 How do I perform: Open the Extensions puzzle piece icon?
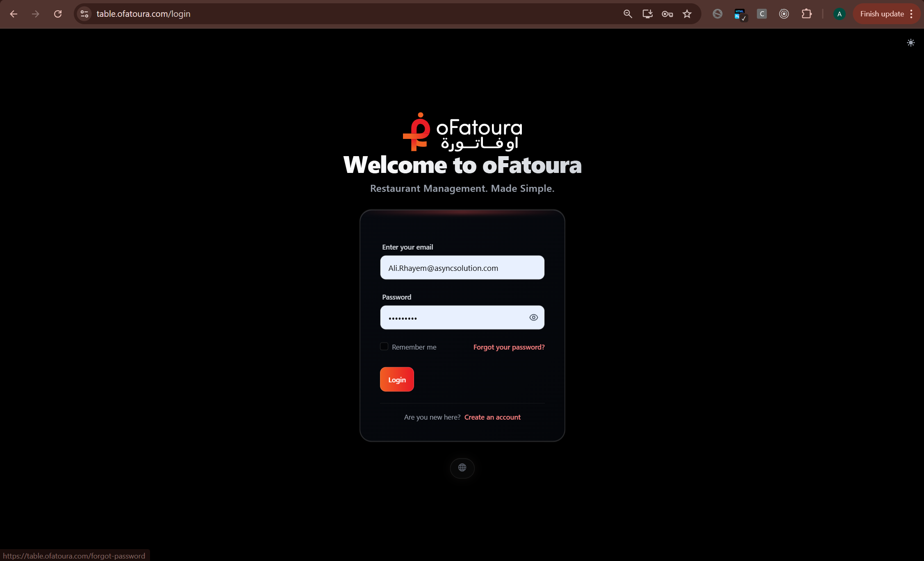tap(806, 14)
